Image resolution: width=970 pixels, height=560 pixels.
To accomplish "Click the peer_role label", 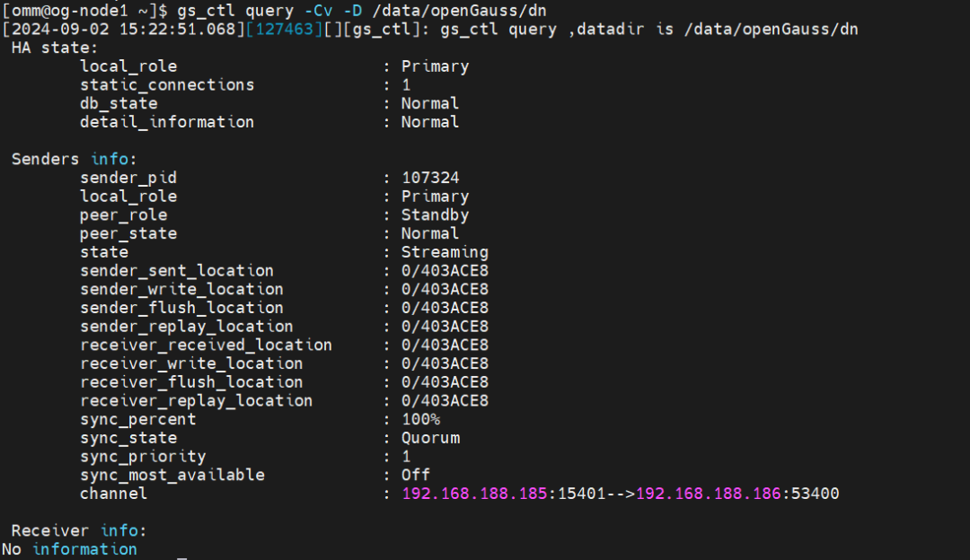I will [124, 214].
